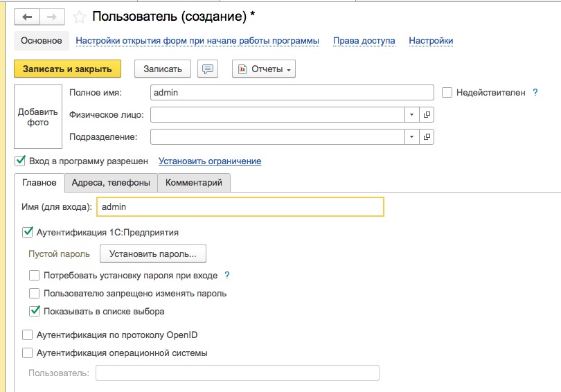Click into the Имя (для входа) field

click(x=240, y=206)
